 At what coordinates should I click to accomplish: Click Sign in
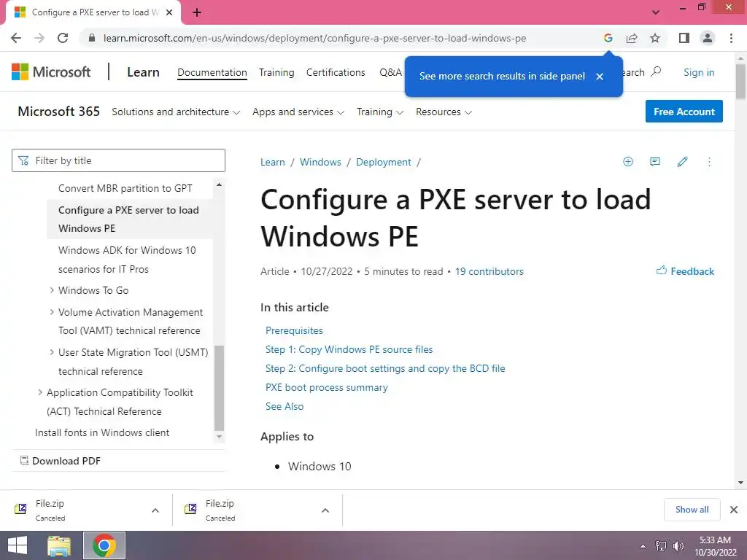[x=699, y=72]
